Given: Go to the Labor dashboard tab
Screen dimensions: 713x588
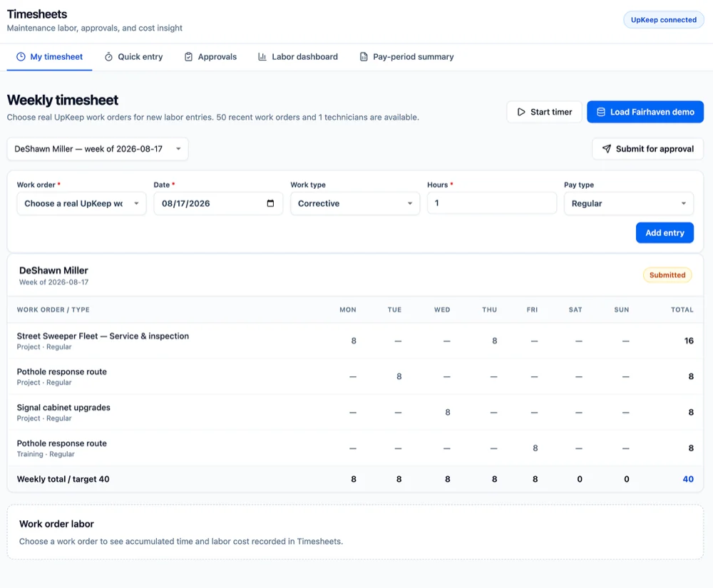Looking at the screenshot, I should coord(298,57).
